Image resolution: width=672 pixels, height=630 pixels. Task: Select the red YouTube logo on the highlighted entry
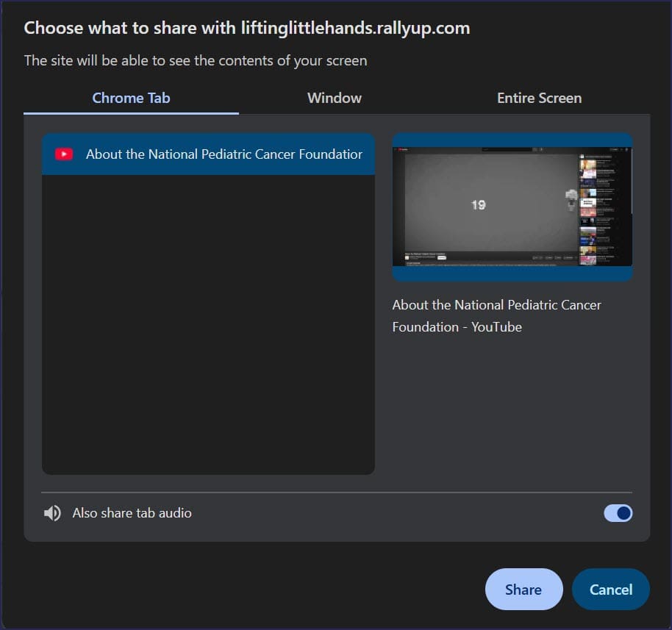64,154
